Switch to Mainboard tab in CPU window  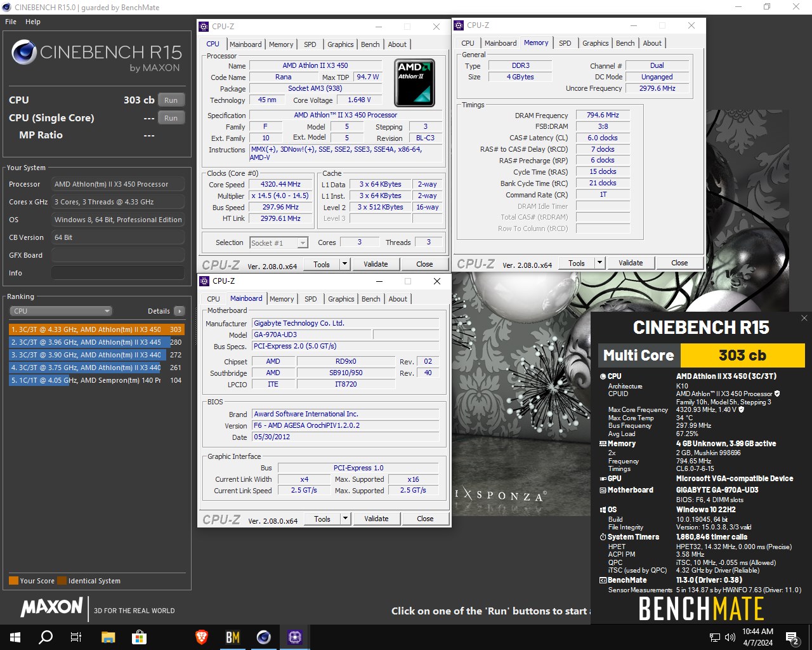pyautogui.click(x=246, y=44)
